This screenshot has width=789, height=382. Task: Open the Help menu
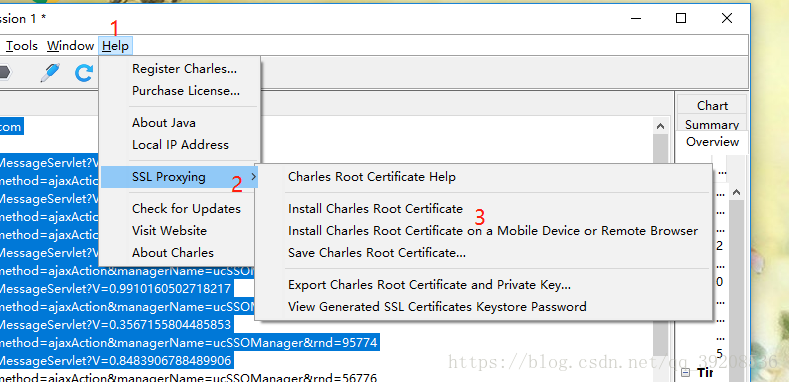tap(115, 46)
